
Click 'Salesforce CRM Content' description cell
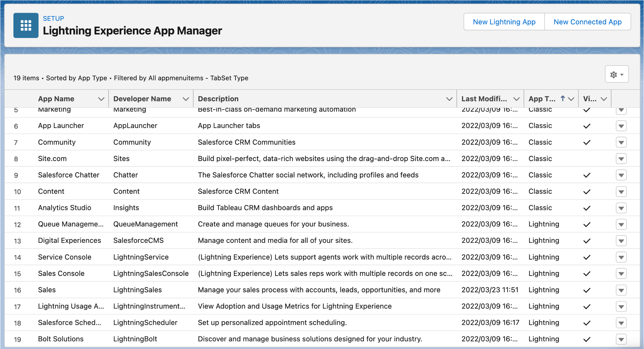point(238,191)
